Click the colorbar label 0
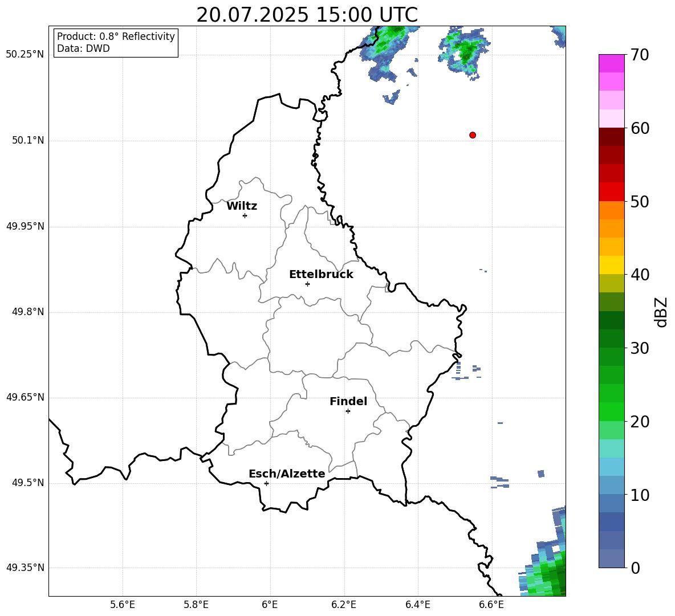675x616 pixels. pyautogui.click(x=636, y=568)
